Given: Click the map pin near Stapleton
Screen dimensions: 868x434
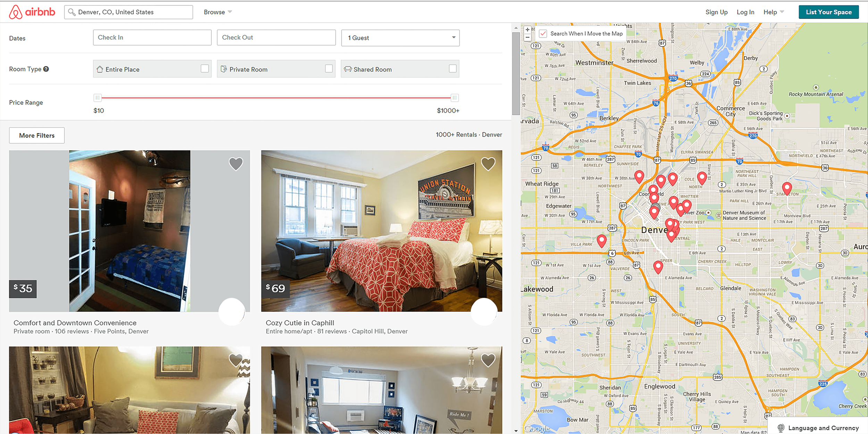Looking at the screenshot, I should pos(787,188).
